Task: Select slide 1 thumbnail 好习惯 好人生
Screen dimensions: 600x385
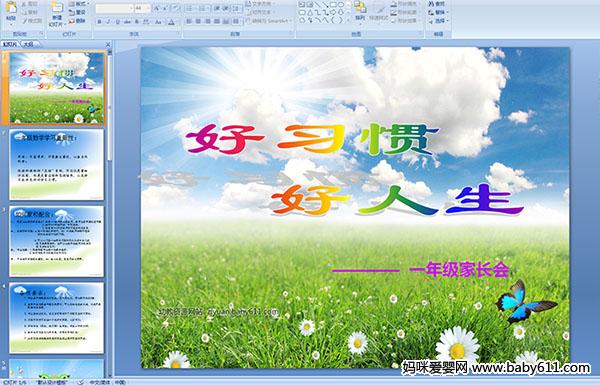Action: tap(57, 88)
